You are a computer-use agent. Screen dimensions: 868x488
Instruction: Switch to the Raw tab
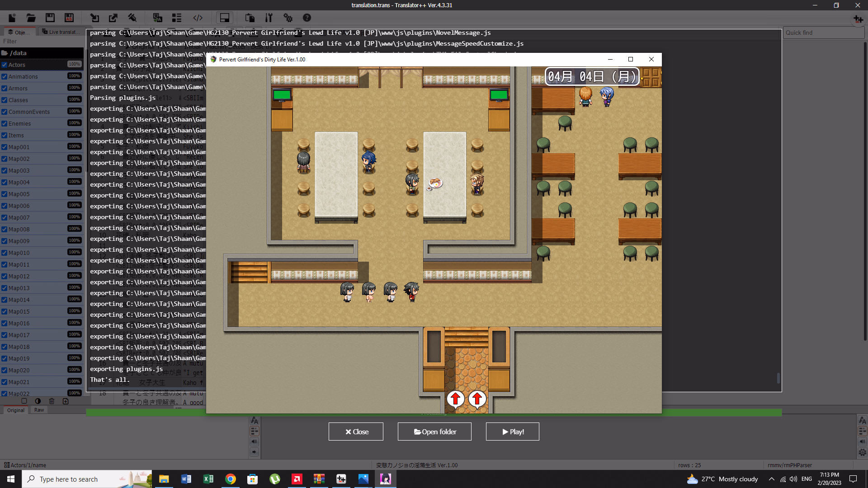pyautogui.click(x=39, y=410)
